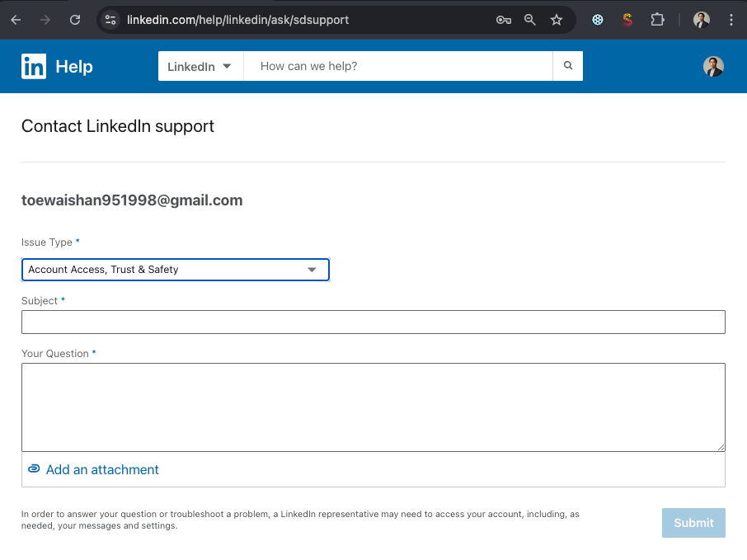Click the Subject text field
747x560 pixels.
pos(373,322)
